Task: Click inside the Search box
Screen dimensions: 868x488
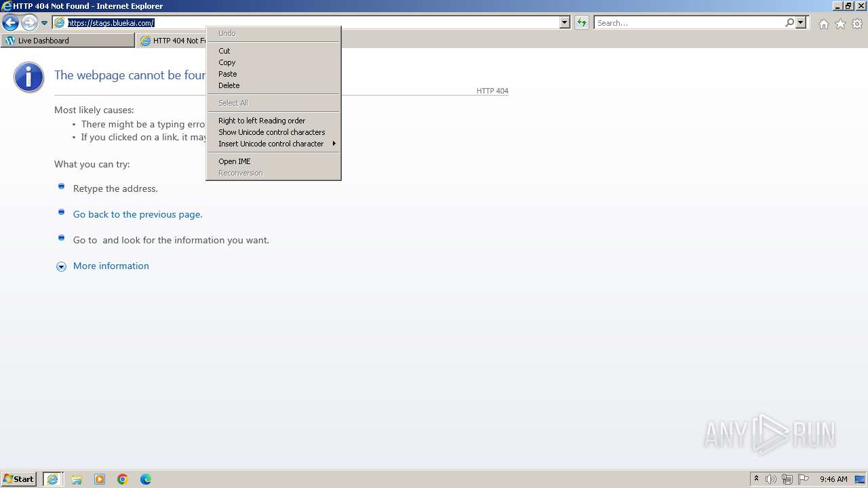Action: (x=690, y=22)
